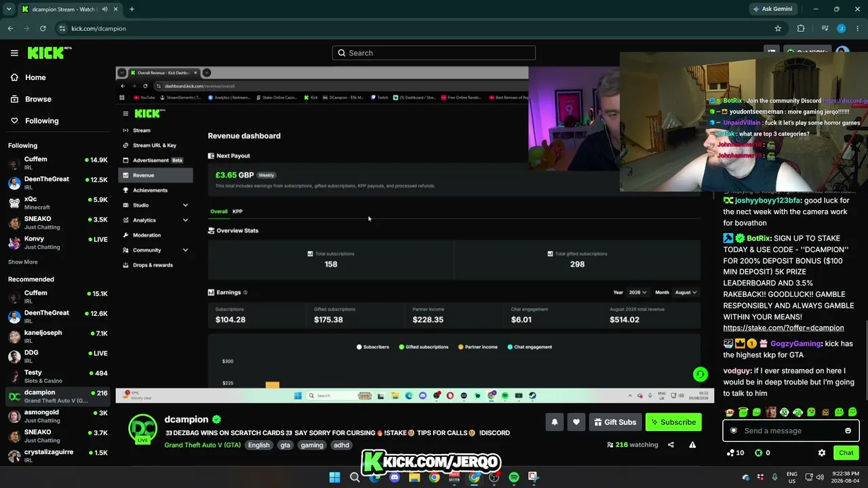Open the Chrome three-dot menu
Image resolution: width=868 pixels, height=488 pixels.
pyautogui.click(x=858, y=28)
